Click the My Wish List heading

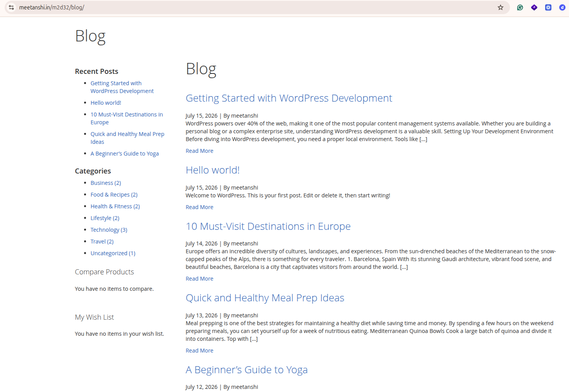click(x=95, y=317)
